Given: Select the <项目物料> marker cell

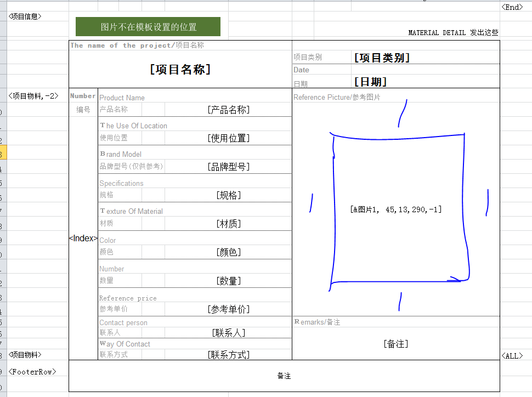Looking at the screenshot, I should pyautogui.click(x=25, y=355).
